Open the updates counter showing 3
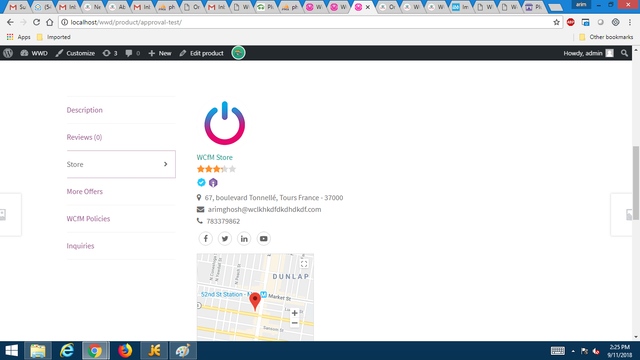The height and width of the screenshot is (360, 640). [110, 53]
